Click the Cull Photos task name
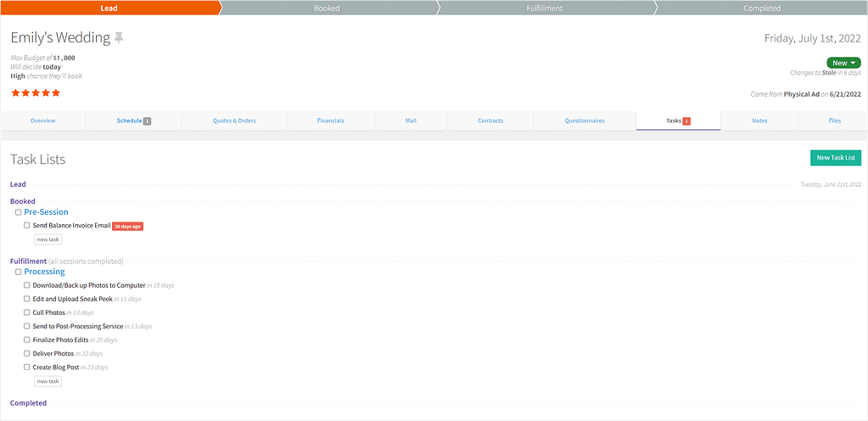This screenshot has height=421, width=868. tap(48, 312)
